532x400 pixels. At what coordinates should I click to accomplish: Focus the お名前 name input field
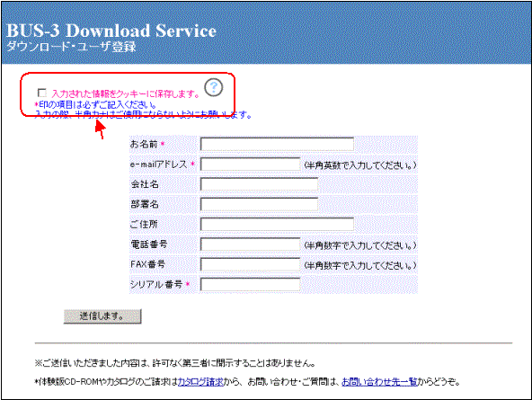277,144
